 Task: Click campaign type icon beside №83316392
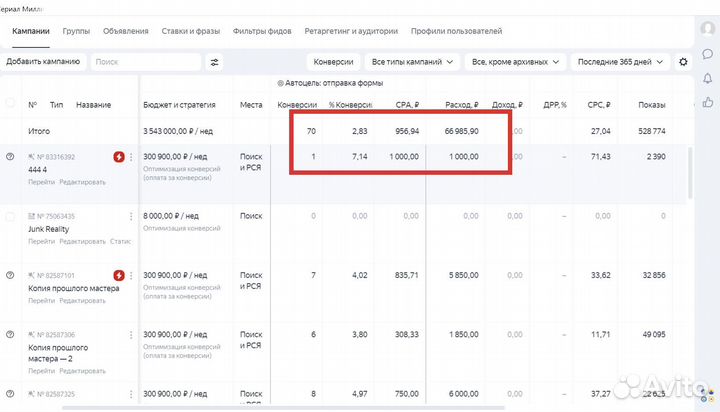coord(31,157)
